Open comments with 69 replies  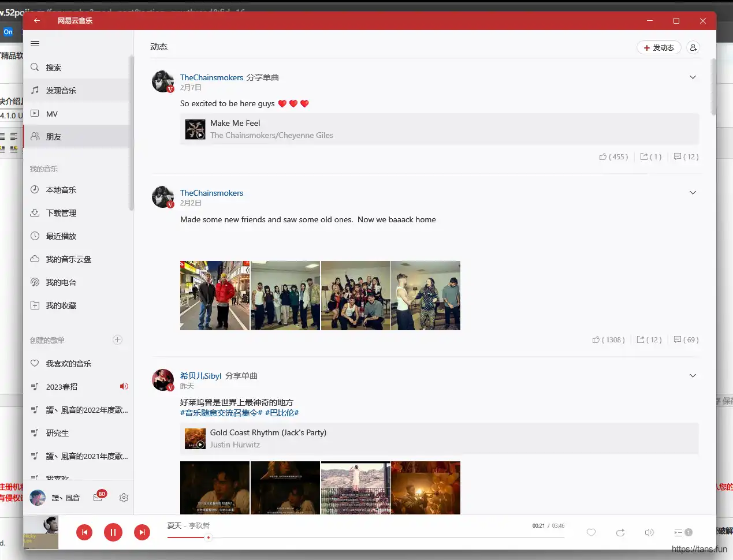pyautogui.click(x=686, y=340)
